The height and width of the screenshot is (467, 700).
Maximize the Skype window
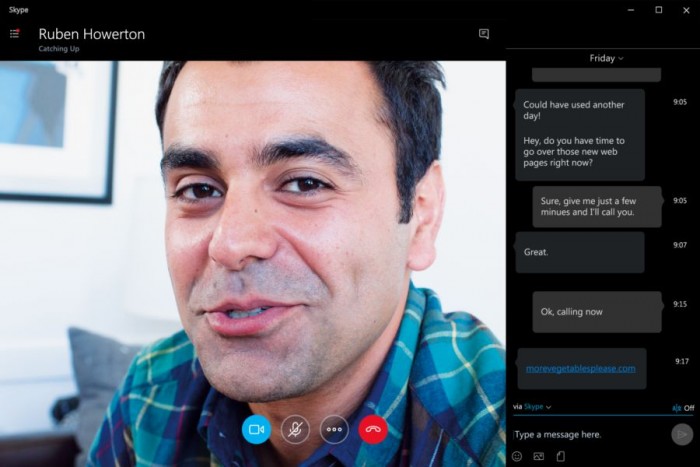pos(658,10)
